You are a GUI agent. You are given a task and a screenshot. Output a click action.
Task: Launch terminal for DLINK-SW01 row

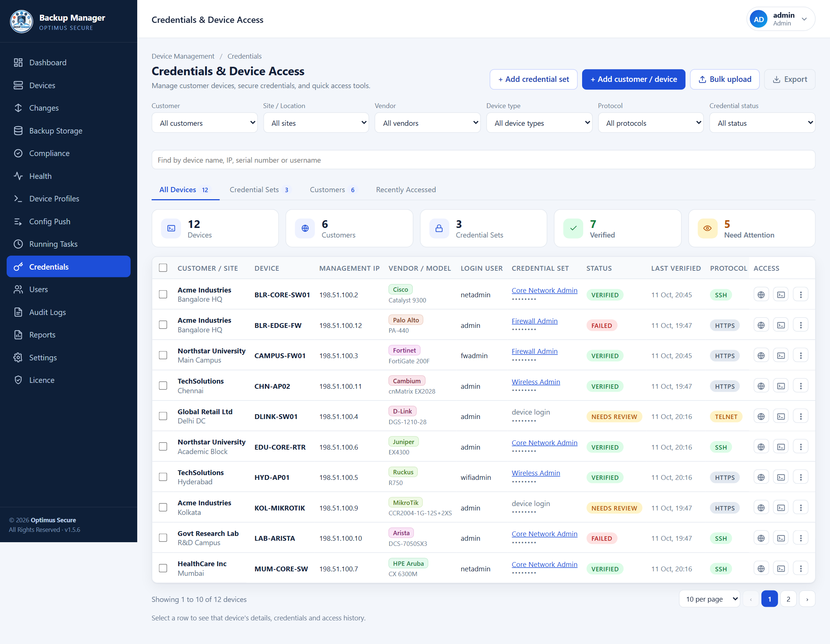click(781, 416)
